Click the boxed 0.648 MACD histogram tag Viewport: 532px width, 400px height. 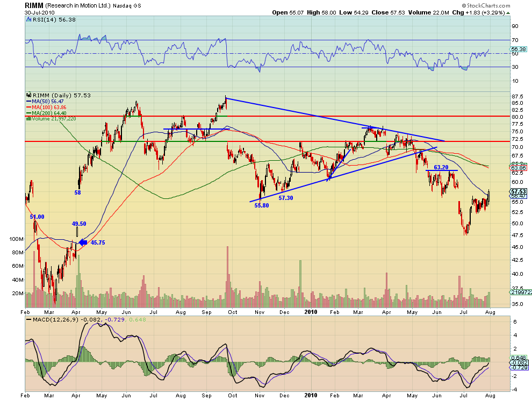pos(519,358)
